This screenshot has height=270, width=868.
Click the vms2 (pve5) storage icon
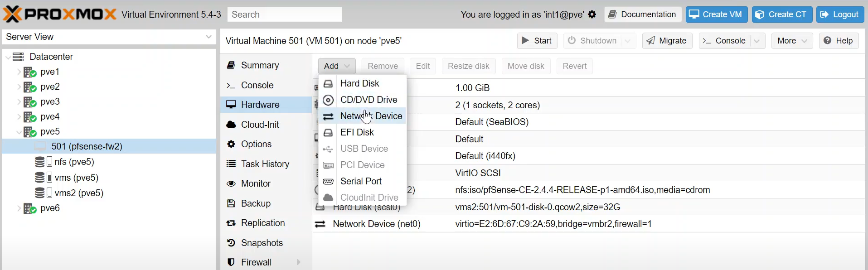pos(44,193)
